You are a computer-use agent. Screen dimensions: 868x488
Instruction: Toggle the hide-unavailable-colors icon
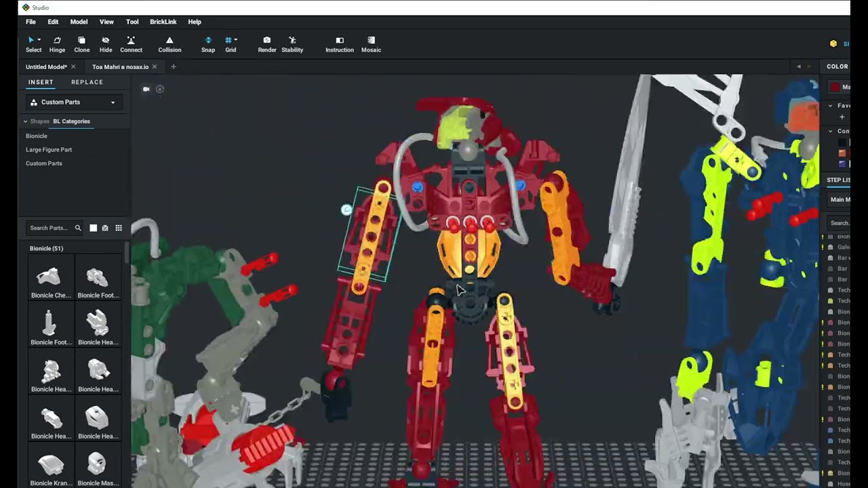pyautogui.click(x=105, y=228)
